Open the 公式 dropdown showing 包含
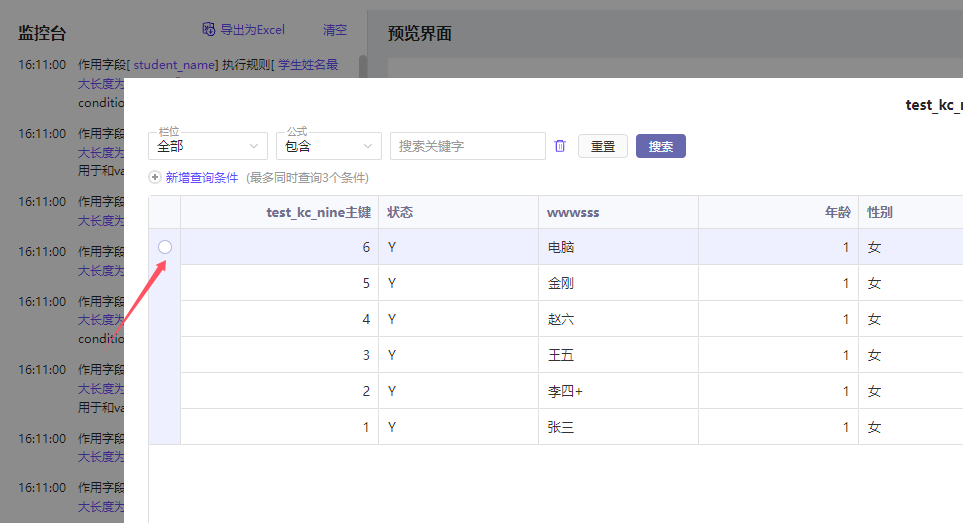The height and width of the screenshot is (523, 963). pos(329,146)
